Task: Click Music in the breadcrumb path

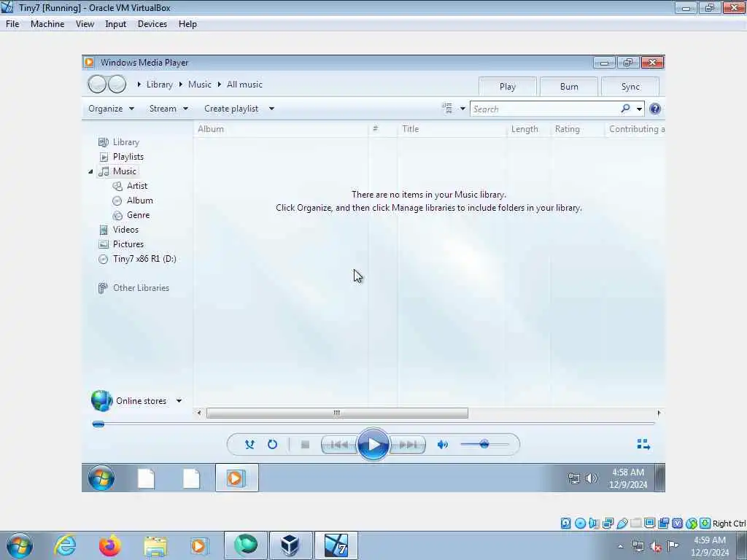Action: (199, 85)
